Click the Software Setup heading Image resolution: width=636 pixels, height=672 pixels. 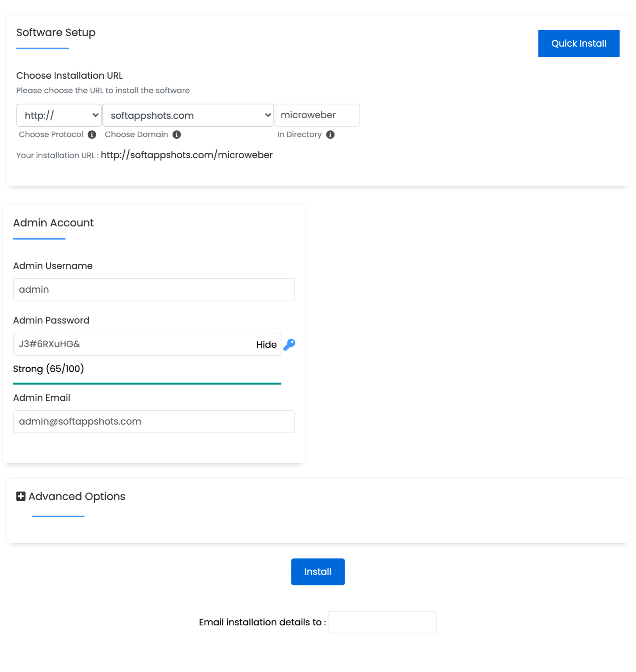(56, 33)
